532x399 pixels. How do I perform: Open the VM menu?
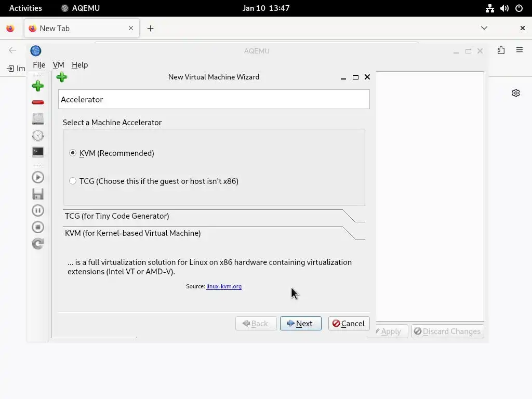pos(58,65)
